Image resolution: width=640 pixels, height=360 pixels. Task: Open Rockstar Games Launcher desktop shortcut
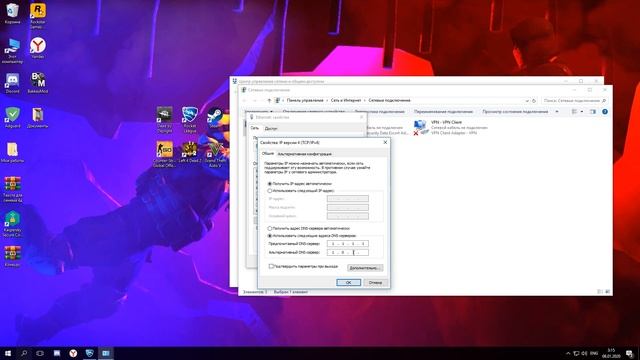(x=38, y=14)
